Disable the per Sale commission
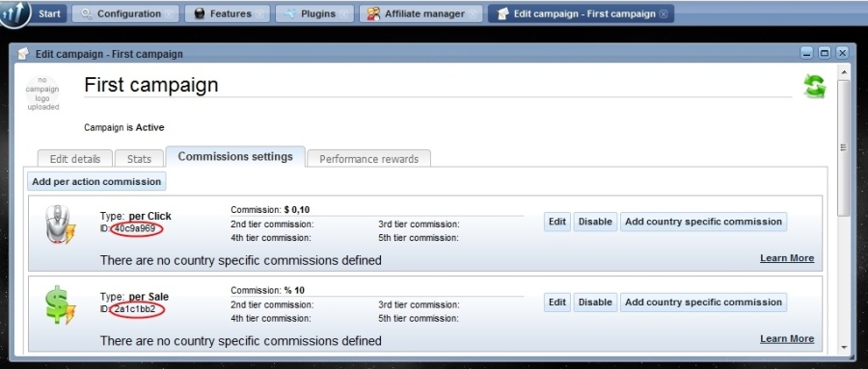This screenshot has height=369, width=868. 595,303
